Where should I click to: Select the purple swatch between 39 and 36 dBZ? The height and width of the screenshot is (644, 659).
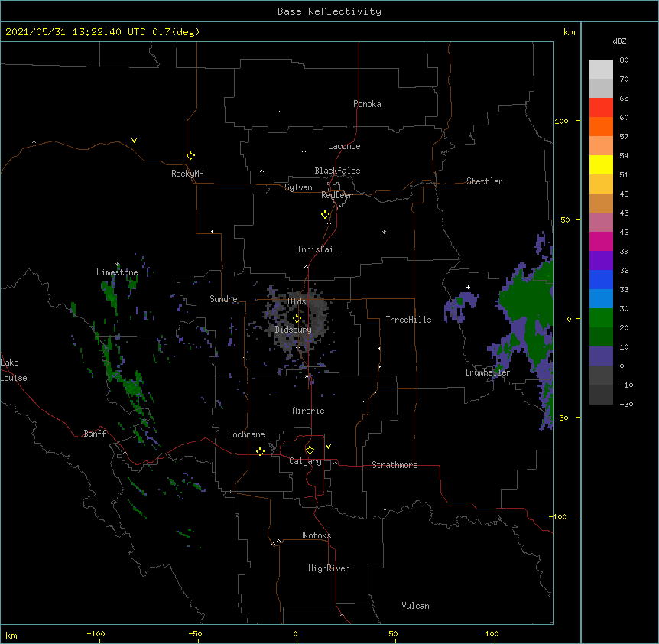[x=601, y=260]
